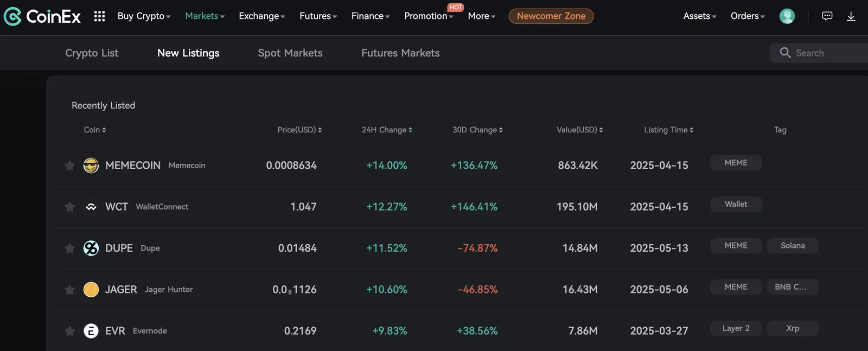
Task: Expand the Assets dropdown
Action: pos(700,16)
